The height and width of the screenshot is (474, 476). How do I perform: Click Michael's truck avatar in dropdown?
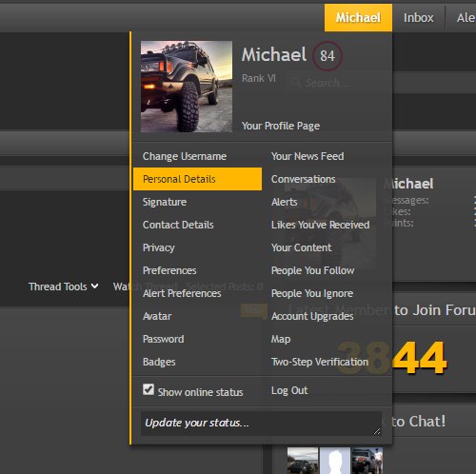187,87
